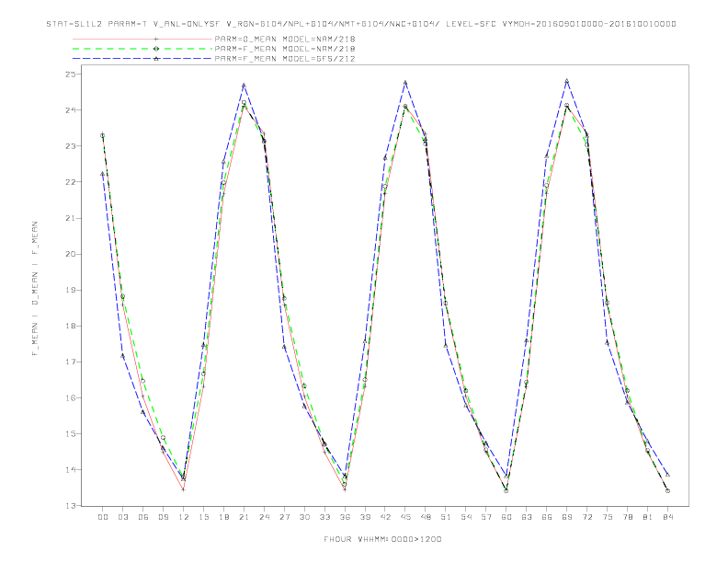Click x-axis tick label 15
The width and height of the screenshot is (728, 563).
(203, 517)
